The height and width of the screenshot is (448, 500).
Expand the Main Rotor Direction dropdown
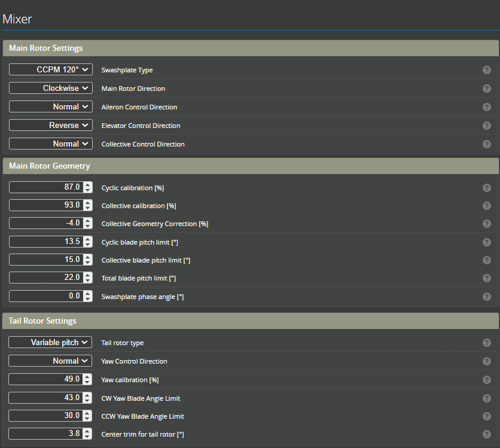(x=51, y=88)
